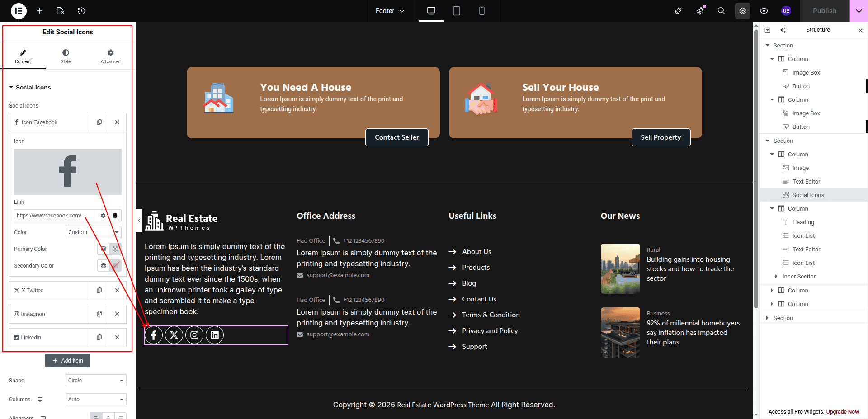Open the Shape dropdown set to Circle
Screen dimensions: 868x419
point(96,381)
